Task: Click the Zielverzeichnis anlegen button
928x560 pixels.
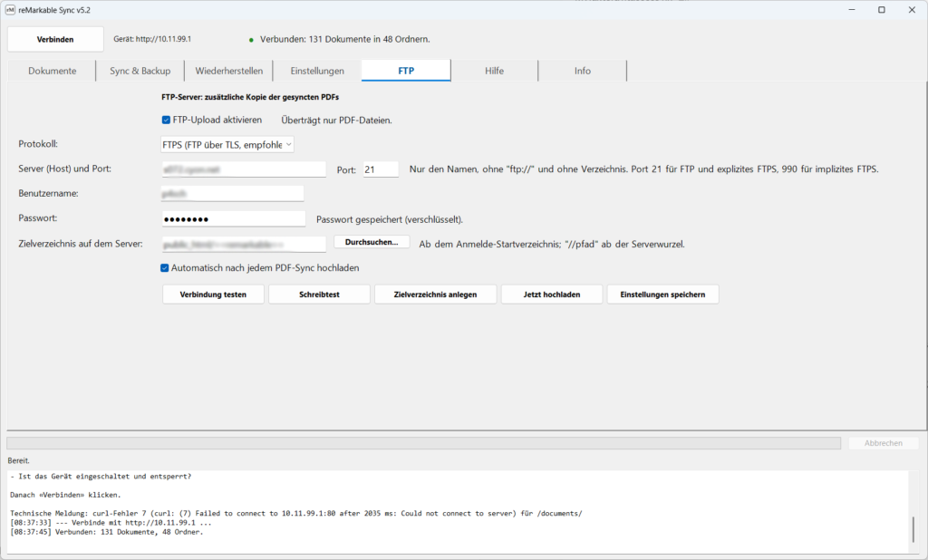Action: [x=435, y=294]
